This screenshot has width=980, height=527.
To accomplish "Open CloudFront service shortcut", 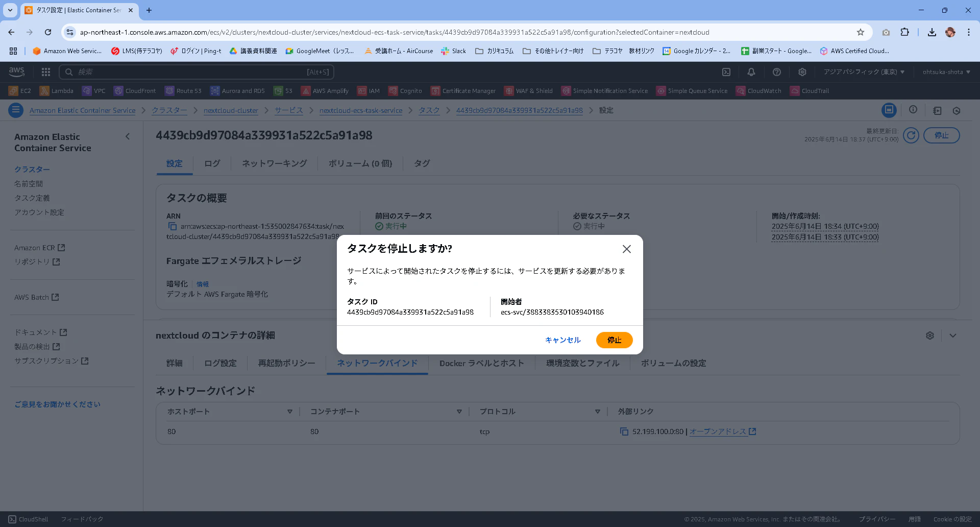I will click(x=135, y=91).
